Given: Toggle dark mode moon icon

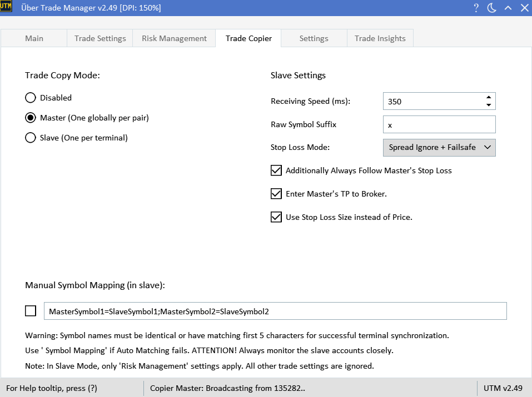Looking at the screenshot, I should 491,8.
